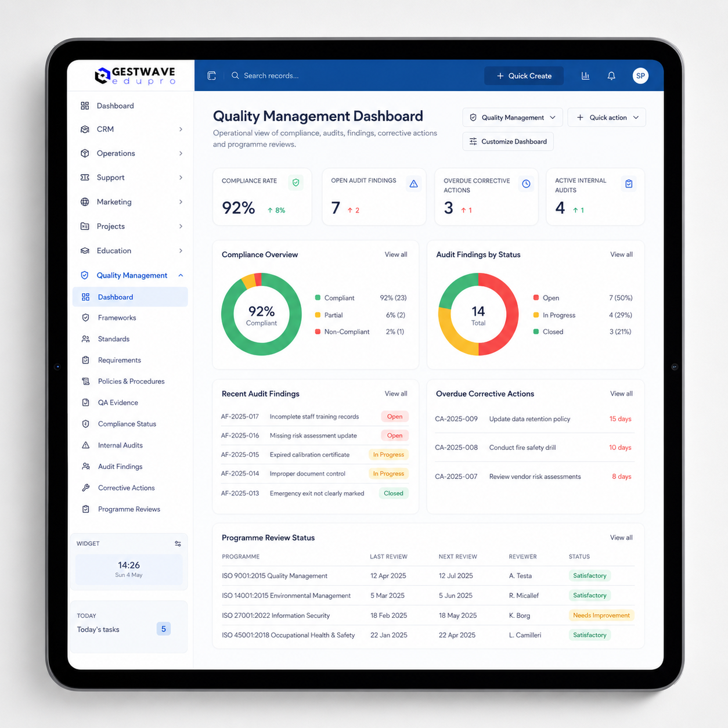728x728 pixels.
Task: Click the 14:26 clock widget
Action: click(x=129, y=569)
